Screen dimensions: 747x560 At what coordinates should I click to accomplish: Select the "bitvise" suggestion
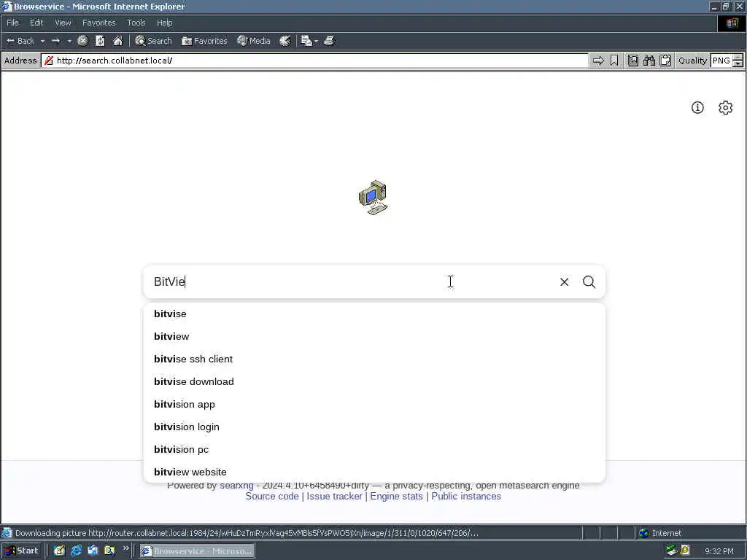tap(374, 314)
